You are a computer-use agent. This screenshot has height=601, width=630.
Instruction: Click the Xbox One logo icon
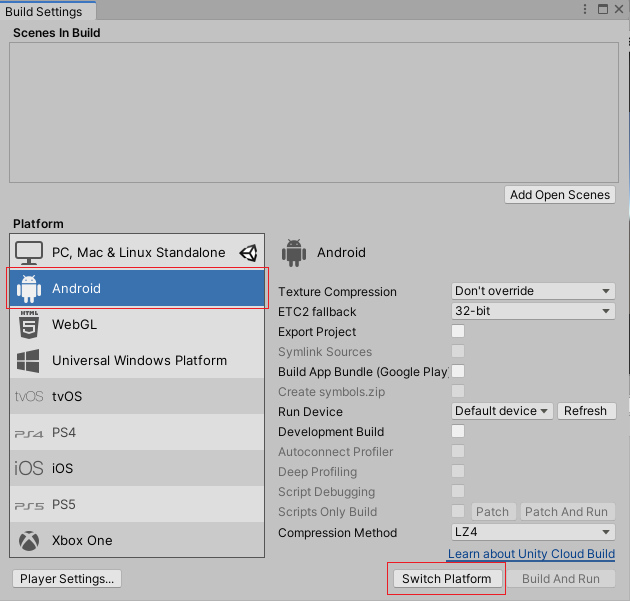click(29, 541)
